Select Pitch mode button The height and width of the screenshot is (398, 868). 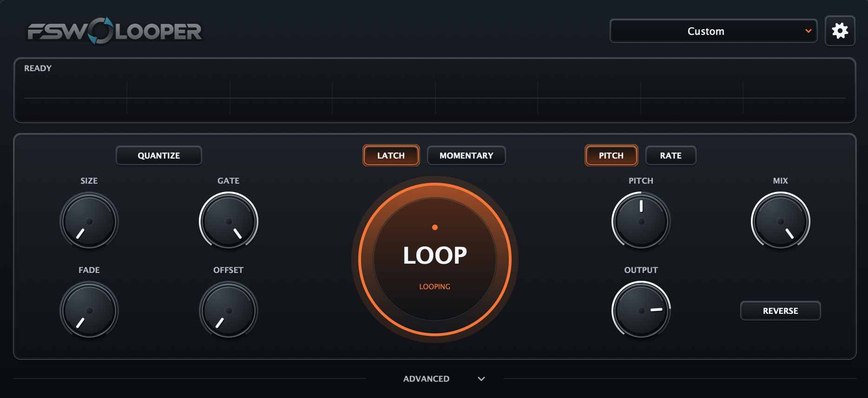tap(611, 155)
